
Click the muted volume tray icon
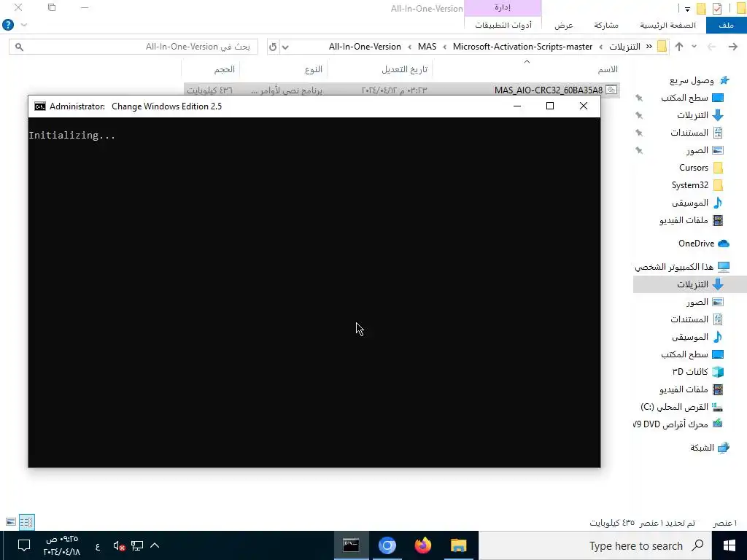point(119,545)
